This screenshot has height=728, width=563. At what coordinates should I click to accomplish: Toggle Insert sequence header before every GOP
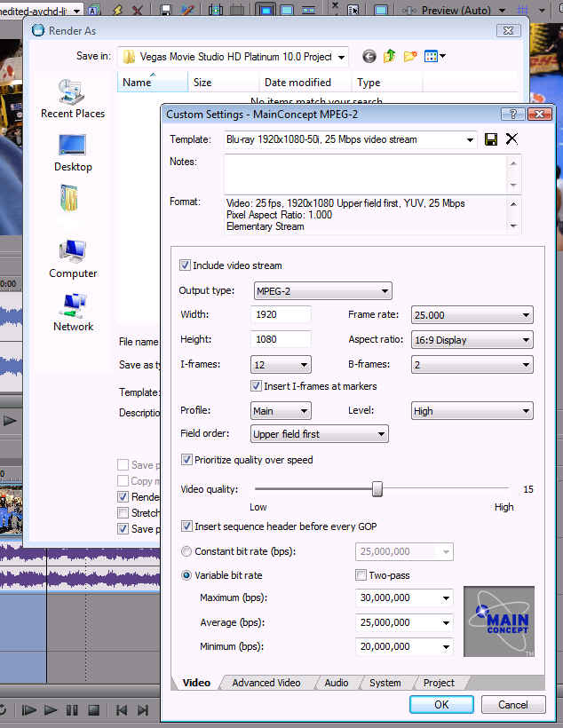(186, 526)
